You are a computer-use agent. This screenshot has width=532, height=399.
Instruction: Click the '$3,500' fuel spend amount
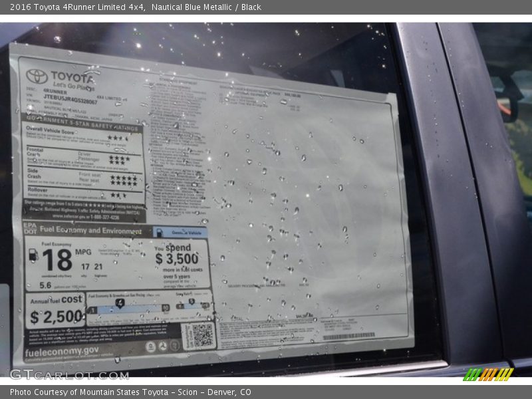[177, 259]
